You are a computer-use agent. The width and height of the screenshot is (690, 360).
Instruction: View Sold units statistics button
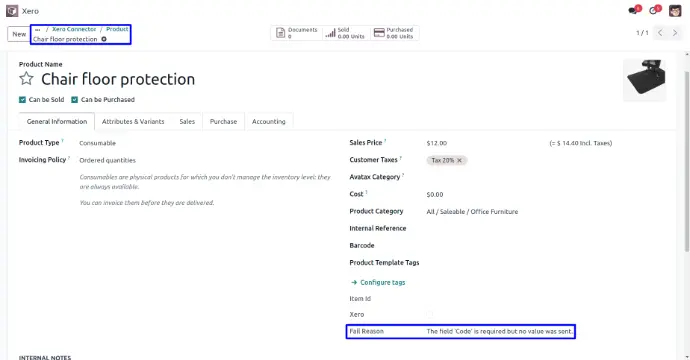click(345, 33)
